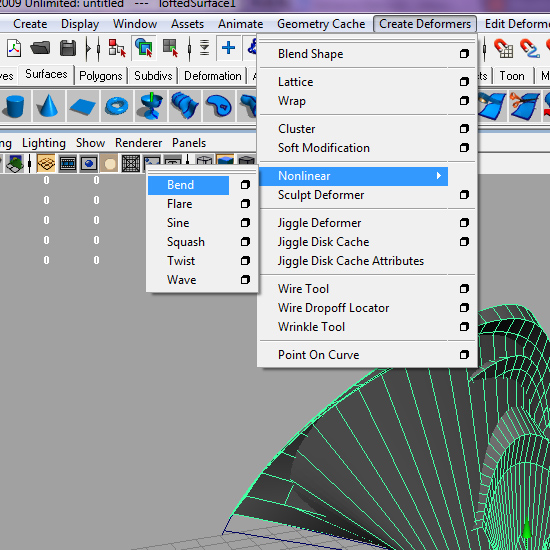
Task: Open the Sculpt Deformer option box
Action: pos(464,195)
